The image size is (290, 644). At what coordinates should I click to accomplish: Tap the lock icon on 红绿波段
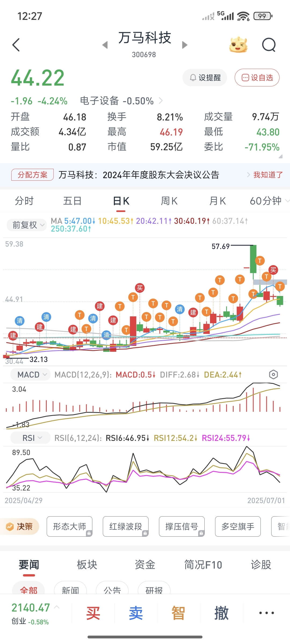click(x=145, y=533)
